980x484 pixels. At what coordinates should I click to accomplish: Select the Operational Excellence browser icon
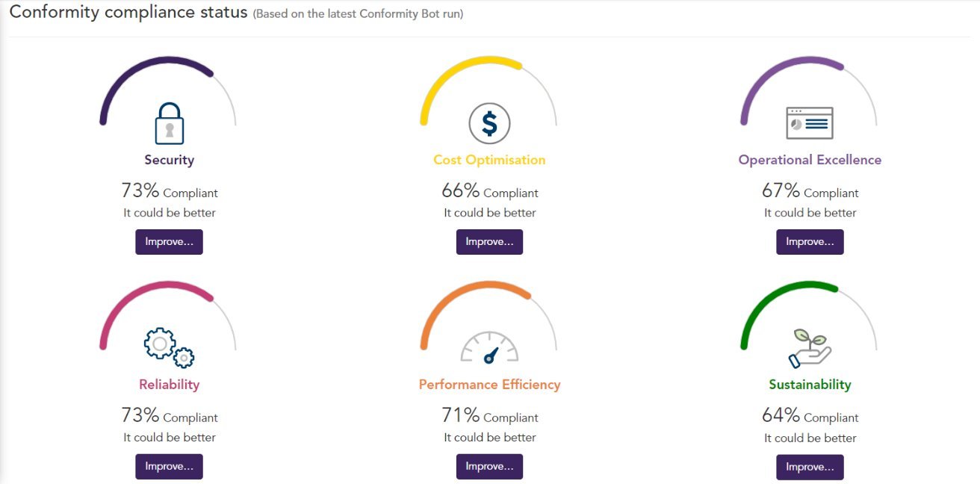click(810, 123)
